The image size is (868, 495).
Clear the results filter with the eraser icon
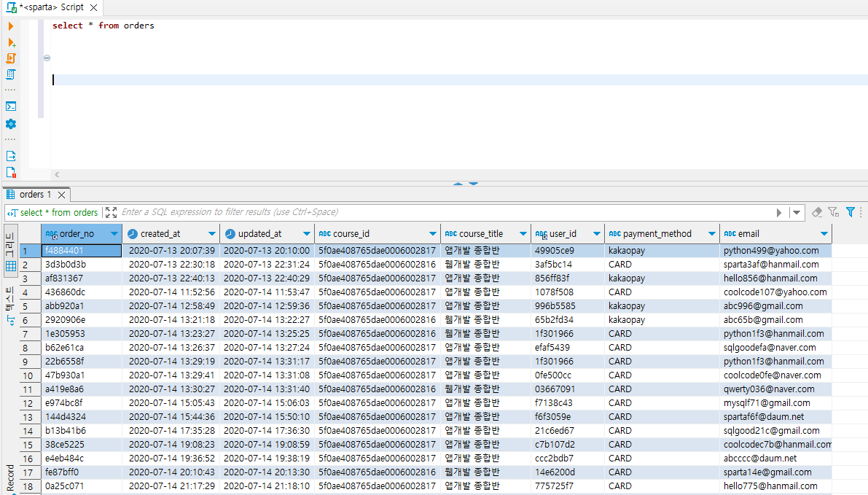818,212
